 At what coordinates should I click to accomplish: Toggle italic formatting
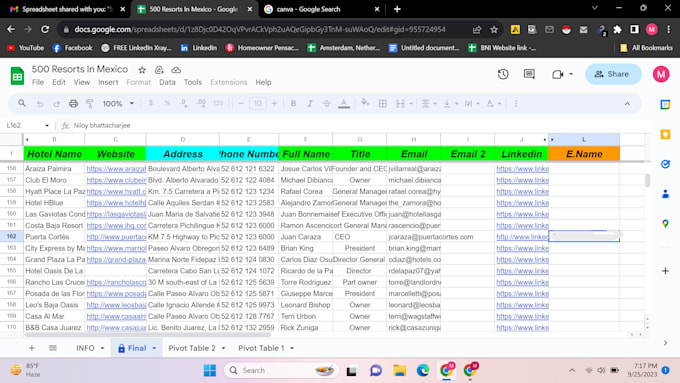click(x=310, y=103)
